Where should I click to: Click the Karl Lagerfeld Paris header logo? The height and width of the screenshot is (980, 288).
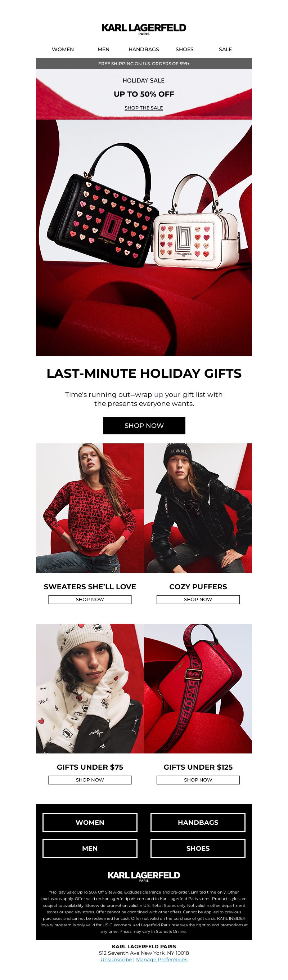(144, 29)
